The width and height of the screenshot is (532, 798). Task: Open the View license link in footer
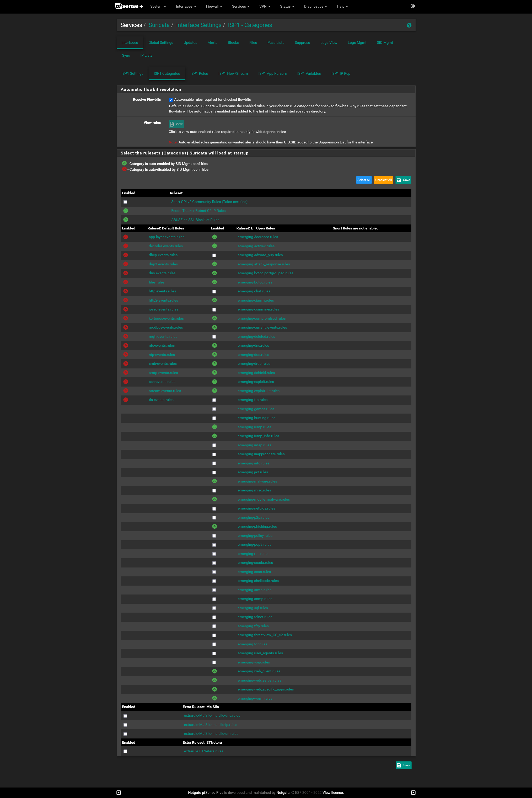coord(333,792)
